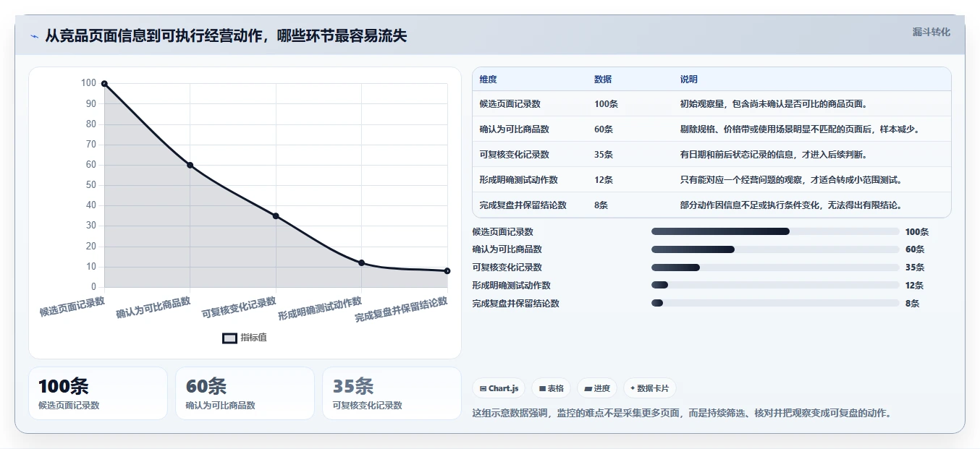This screenshot has width=980, height=449.
Task: Click the 进度 chip
Action: [597, 388]
